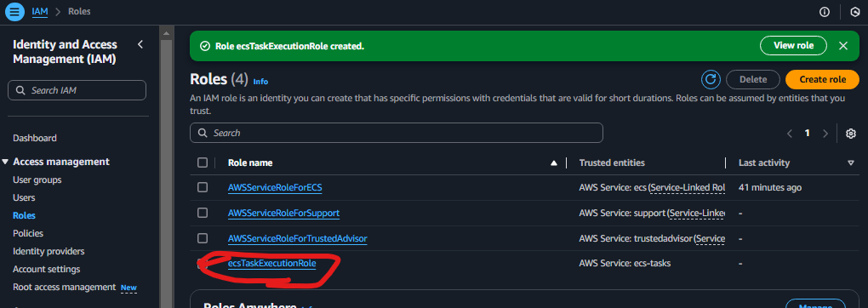Click the Search IAM input field
The width and height of the screenshot is (868, 308).
click(77, 90)
